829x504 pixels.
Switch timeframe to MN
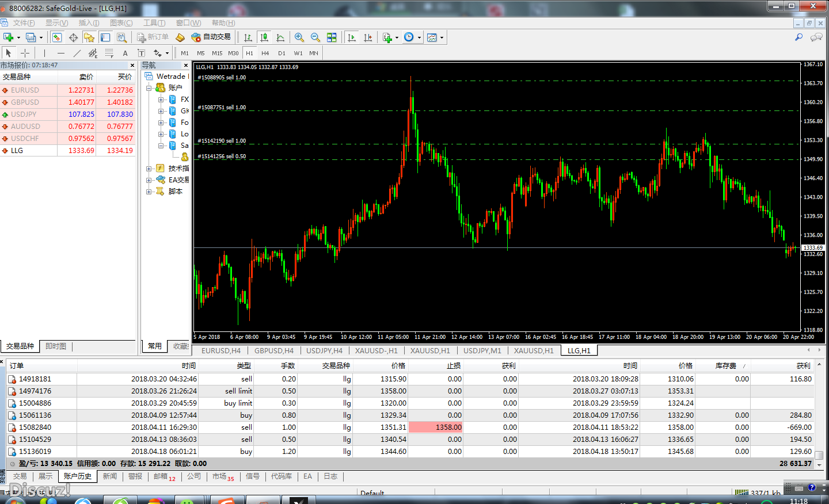tap(314, 53)
